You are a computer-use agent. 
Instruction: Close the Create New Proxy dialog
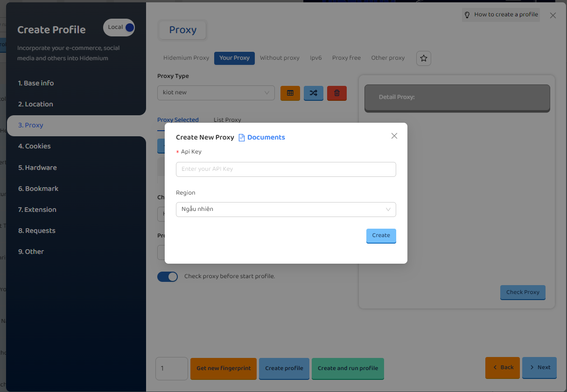click(394, 136)
